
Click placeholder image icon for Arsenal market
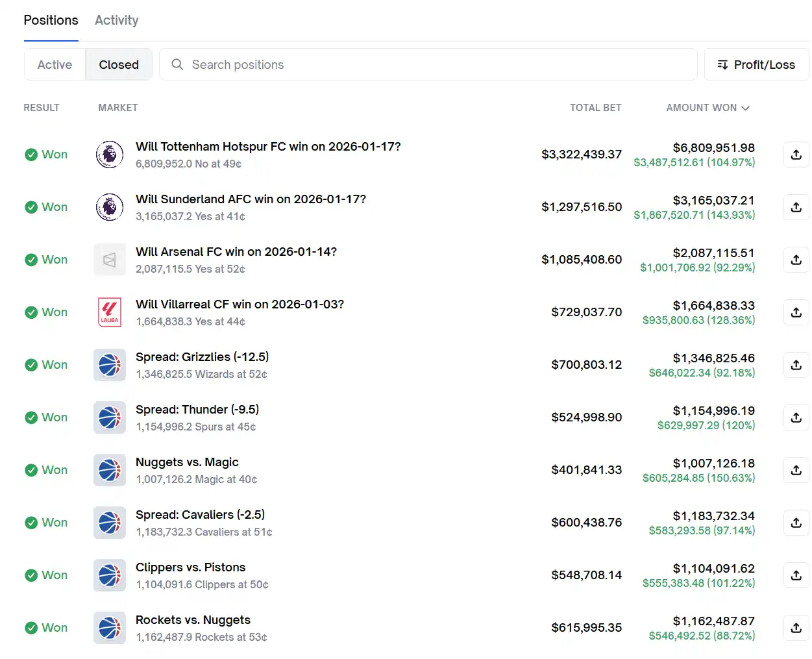(110, 260)
